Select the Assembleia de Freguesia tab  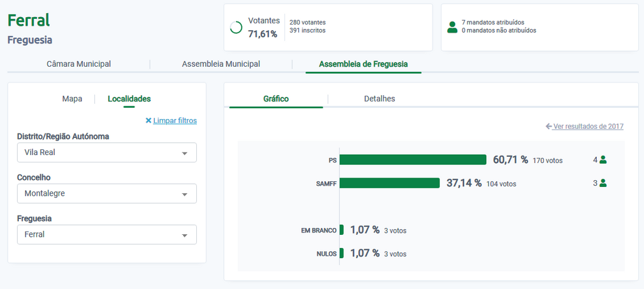363,64
